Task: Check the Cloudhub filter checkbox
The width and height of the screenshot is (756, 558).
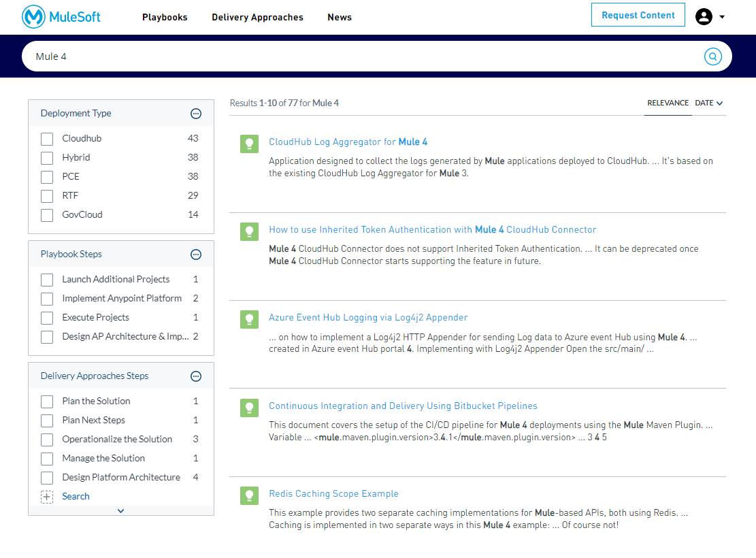Action: click(47, 139)
